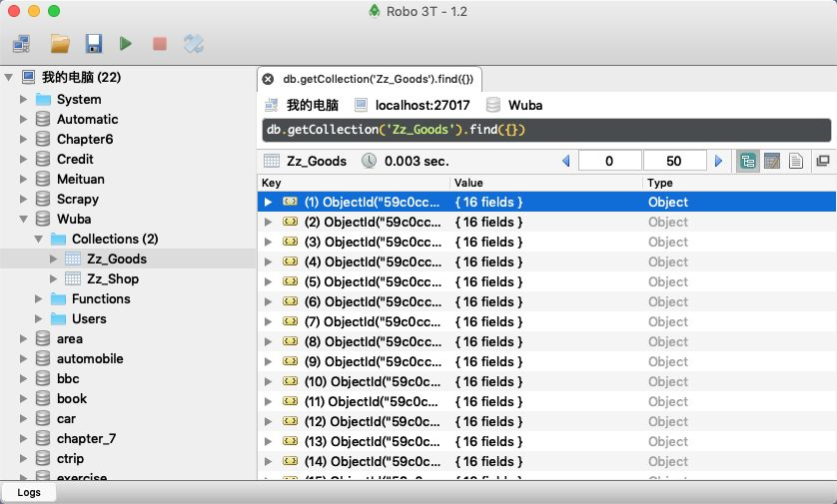Expand the Functions folder

click(38, 298)
